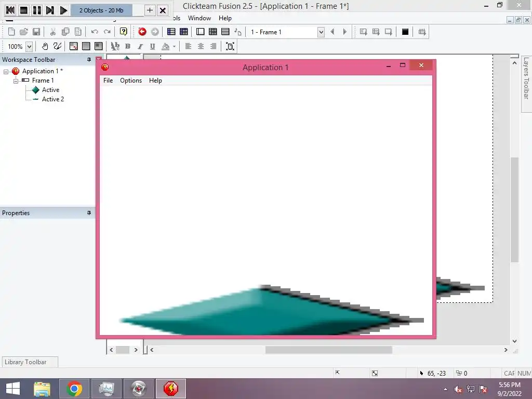The height and width of the screenshot is (399, 532).
Task: Go back with the red arrow
Action: pos(142,32)
